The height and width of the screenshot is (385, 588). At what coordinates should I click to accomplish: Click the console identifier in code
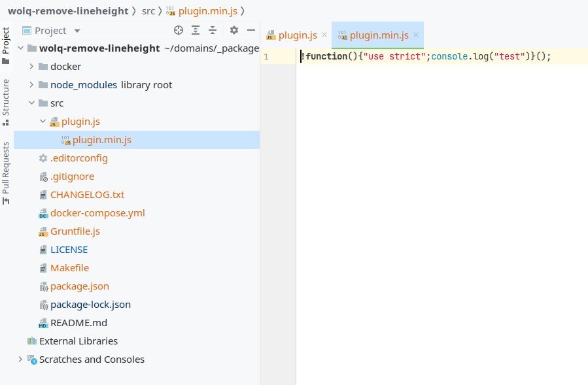[x=449, y=56]
